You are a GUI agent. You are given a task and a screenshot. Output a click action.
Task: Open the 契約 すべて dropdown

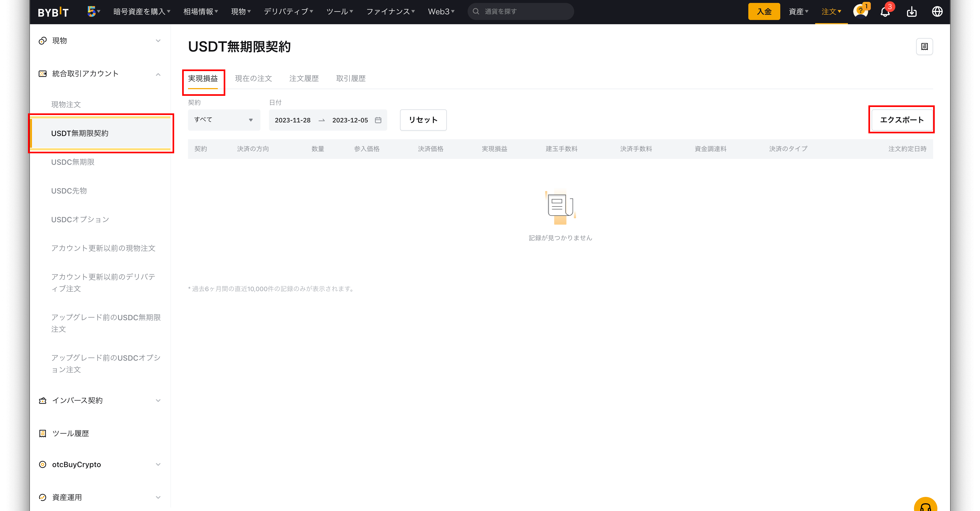coord(224,120)
